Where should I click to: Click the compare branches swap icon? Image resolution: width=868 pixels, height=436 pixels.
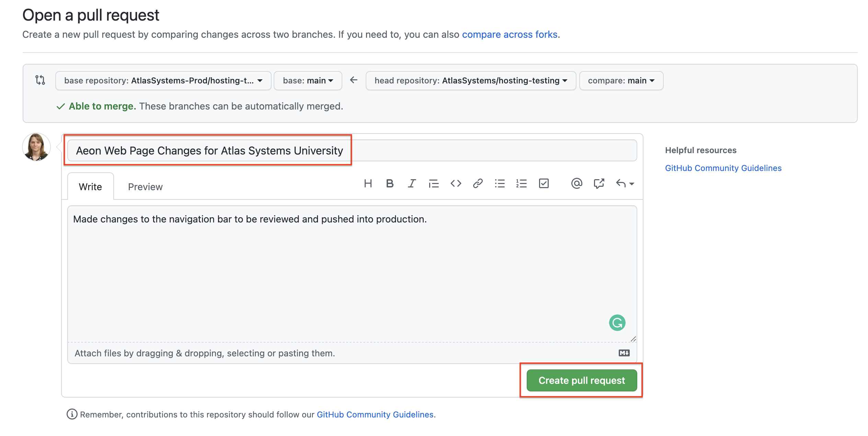coord(40,80)
